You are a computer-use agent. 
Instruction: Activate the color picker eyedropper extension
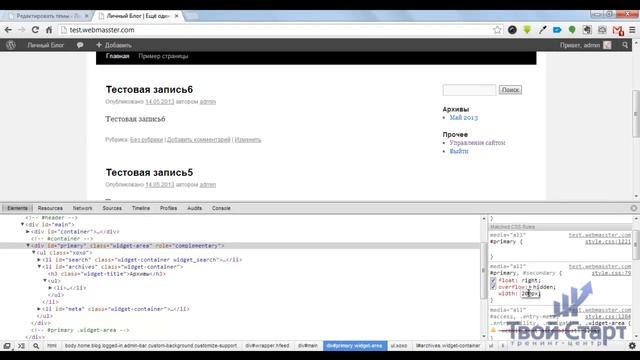point(542,30)
